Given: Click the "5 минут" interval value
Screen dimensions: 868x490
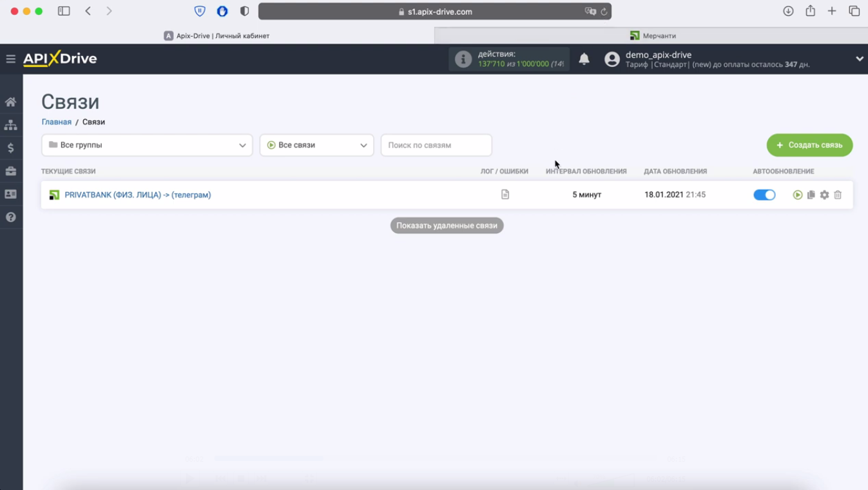Looking at the screenshot, I should [x=586, y=194].
